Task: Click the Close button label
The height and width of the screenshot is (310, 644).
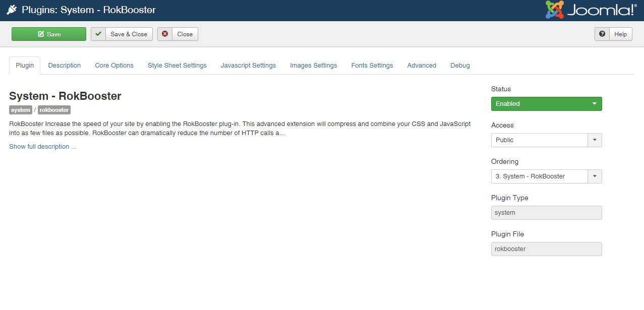Action: 185,34
